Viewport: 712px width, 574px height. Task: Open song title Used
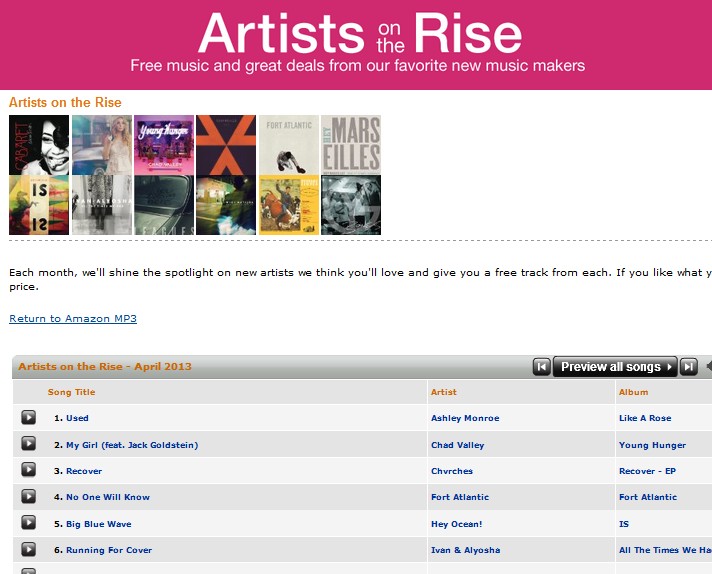coord(77,418)
